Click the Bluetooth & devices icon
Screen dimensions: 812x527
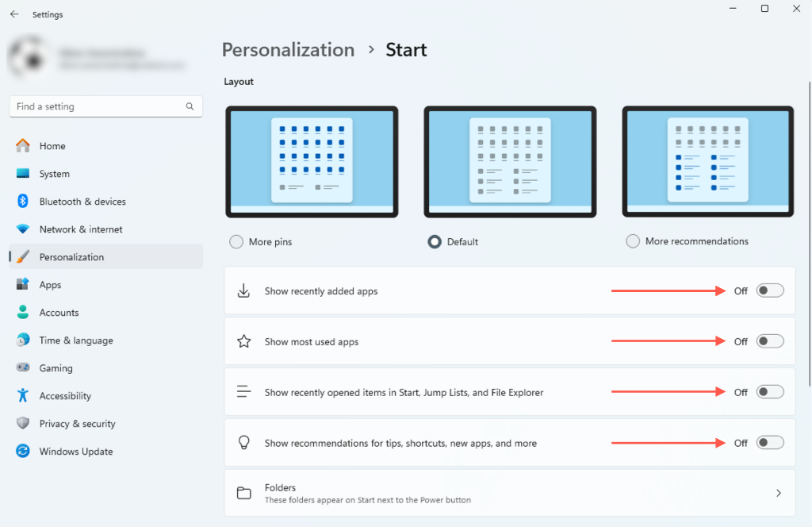23,202
